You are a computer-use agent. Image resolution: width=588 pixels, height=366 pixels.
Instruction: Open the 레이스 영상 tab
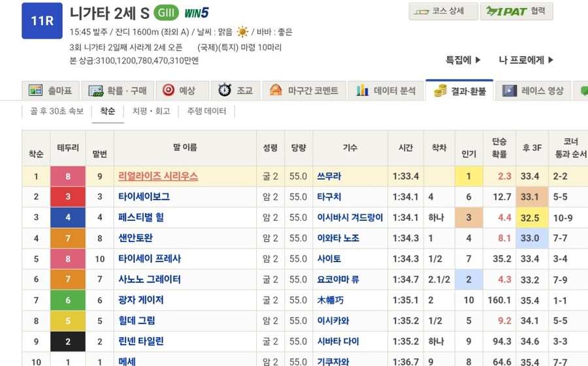[533, 90]
